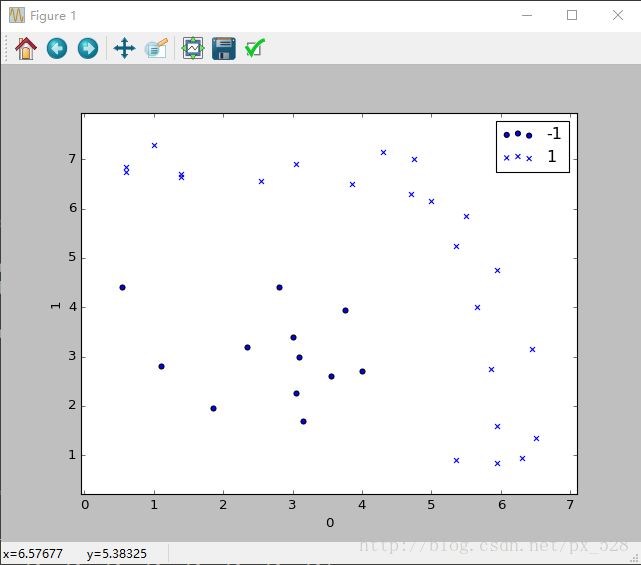Open the Configure subplots dialog

coord(193,48)
